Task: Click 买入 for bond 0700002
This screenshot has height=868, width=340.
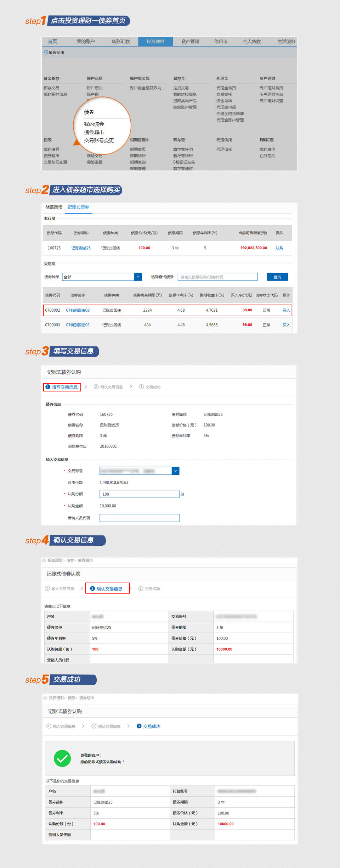Action: [286, 310]
